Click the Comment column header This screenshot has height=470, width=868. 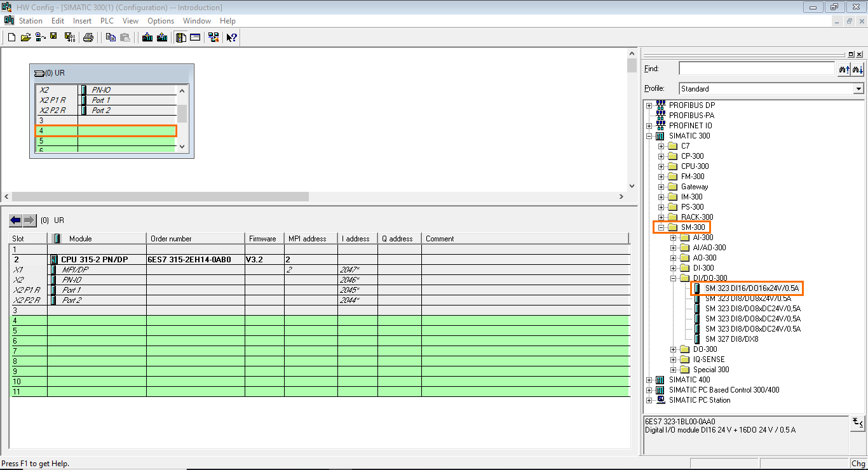pos(525,239)
